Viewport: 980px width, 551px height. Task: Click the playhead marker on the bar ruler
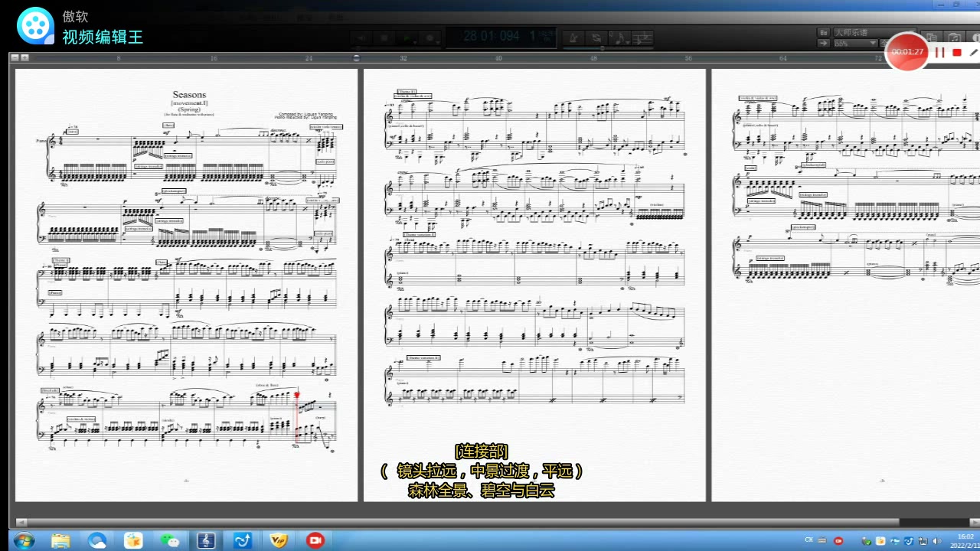click(x=356, y=58)
